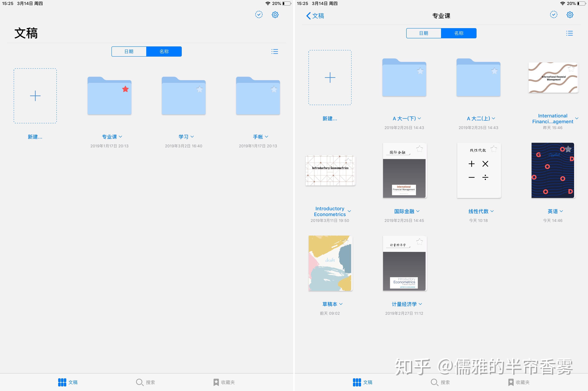
Task: Unfavorite 专业课 by tapping its red star
Action: 125,89
